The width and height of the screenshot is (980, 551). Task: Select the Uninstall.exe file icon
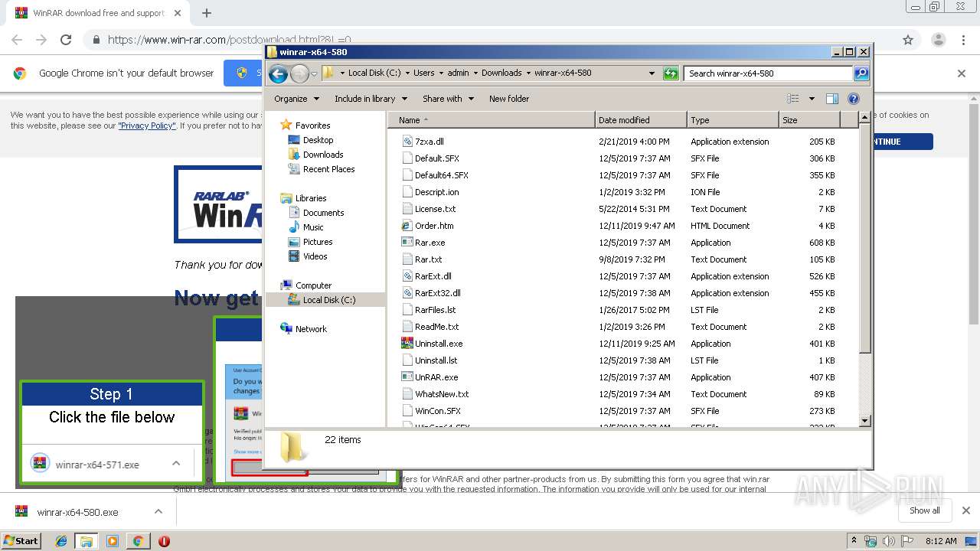coord(407,344)
